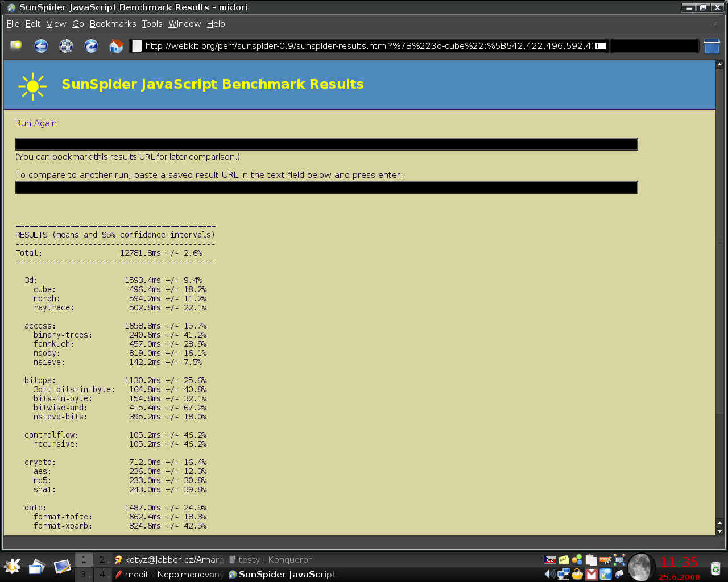728x582 pixels.
Task: Open the recycle bin panel icon
Action: point(715,568)
